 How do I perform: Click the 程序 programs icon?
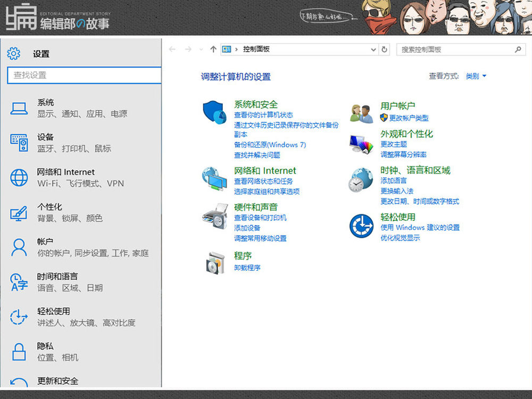coord(215,263)
